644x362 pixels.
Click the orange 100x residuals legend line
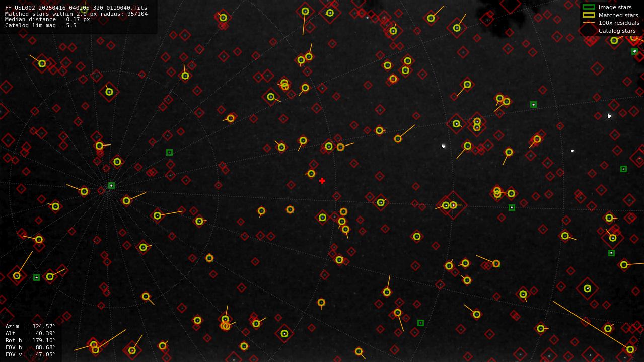pos(589,23)
